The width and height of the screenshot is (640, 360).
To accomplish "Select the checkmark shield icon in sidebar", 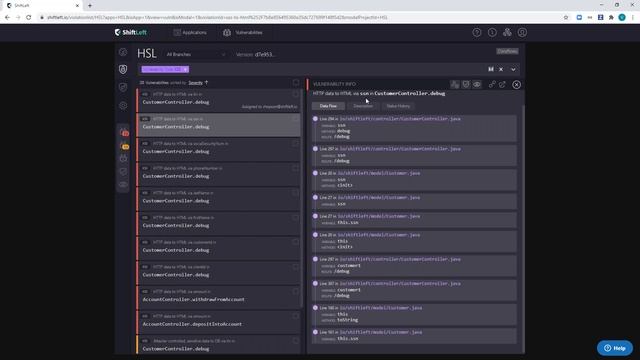I will pyautogui.click(x=123, y=87).
